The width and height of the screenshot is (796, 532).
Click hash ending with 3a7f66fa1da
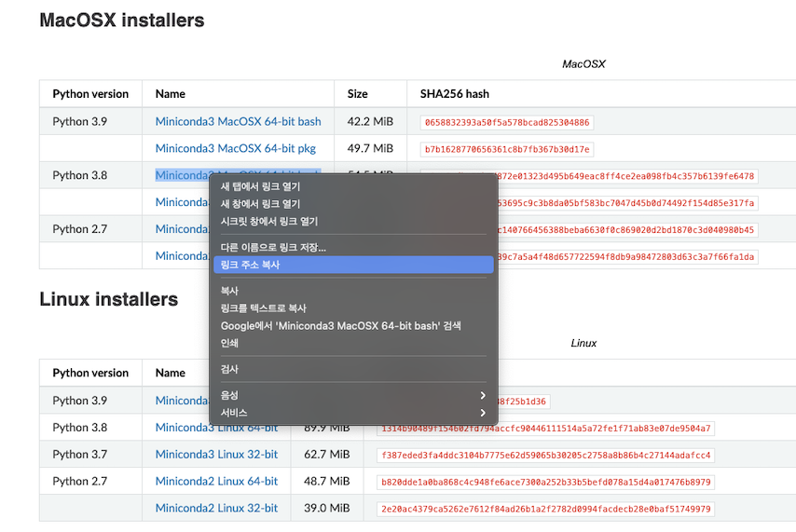[x=627, y=257]
